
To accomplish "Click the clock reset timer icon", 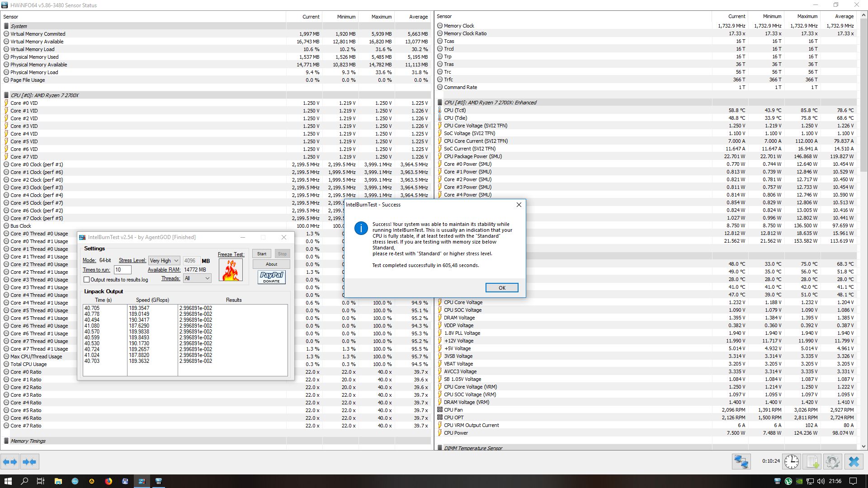I will [x=792, y=461].
